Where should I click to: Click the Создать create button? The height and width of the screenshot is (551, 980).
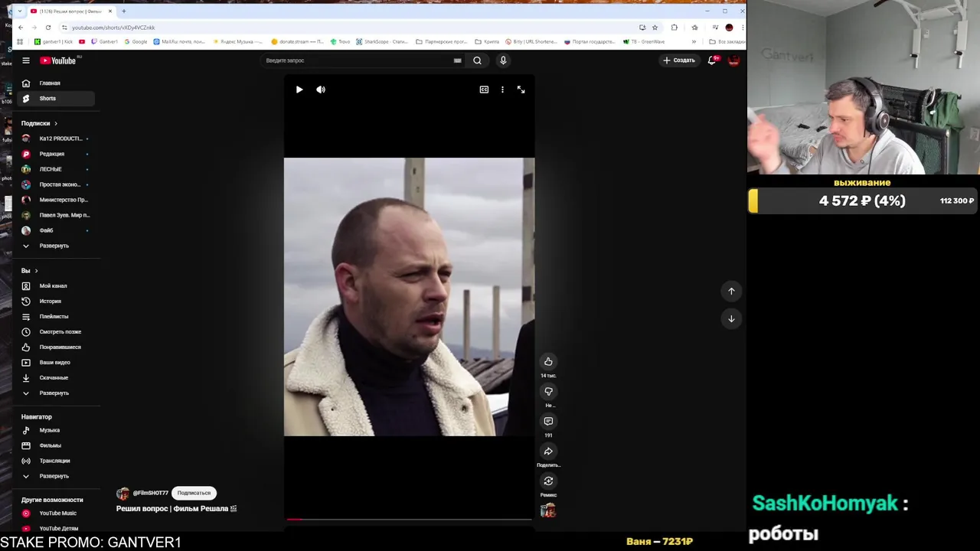679,60
